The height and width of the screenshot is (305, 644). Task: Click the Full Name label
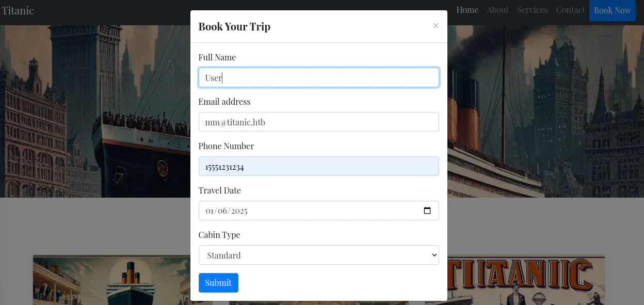click(x=217, y=57)
